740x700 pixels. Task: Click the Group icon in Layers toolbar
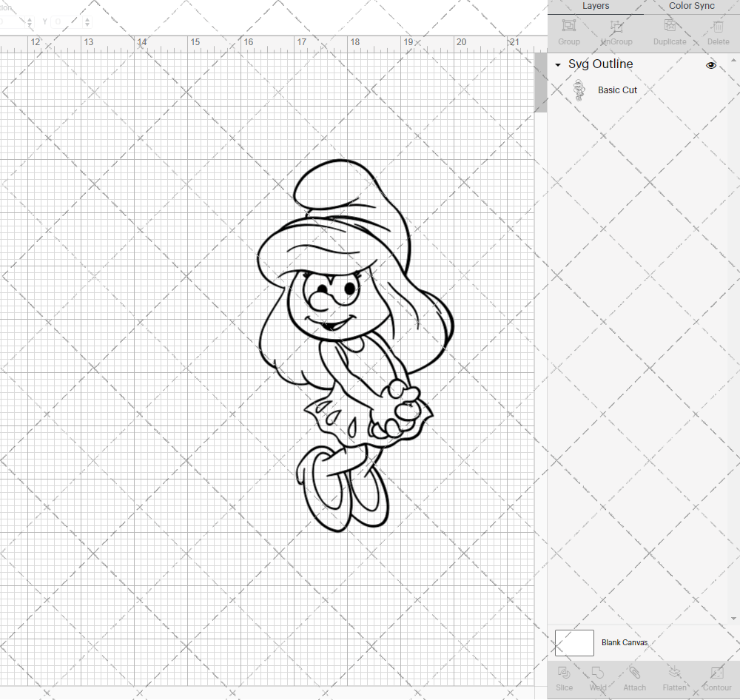point(568,26)
